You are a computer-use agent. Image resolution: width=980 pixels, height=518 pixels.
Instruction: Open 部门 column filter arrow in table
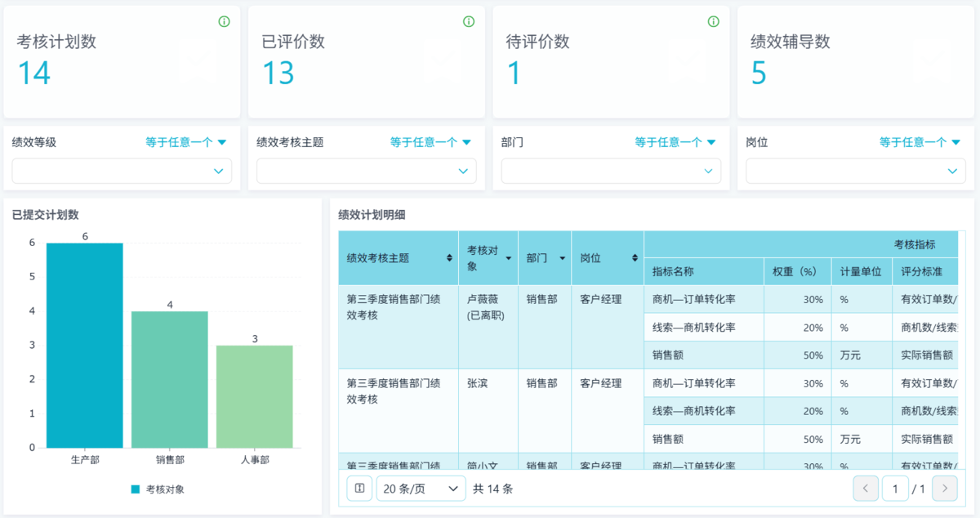(562, 258)
